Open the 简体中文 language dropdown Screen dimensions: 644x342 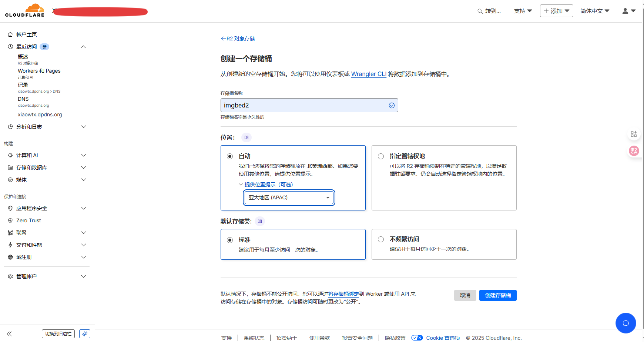pos(594,11)
